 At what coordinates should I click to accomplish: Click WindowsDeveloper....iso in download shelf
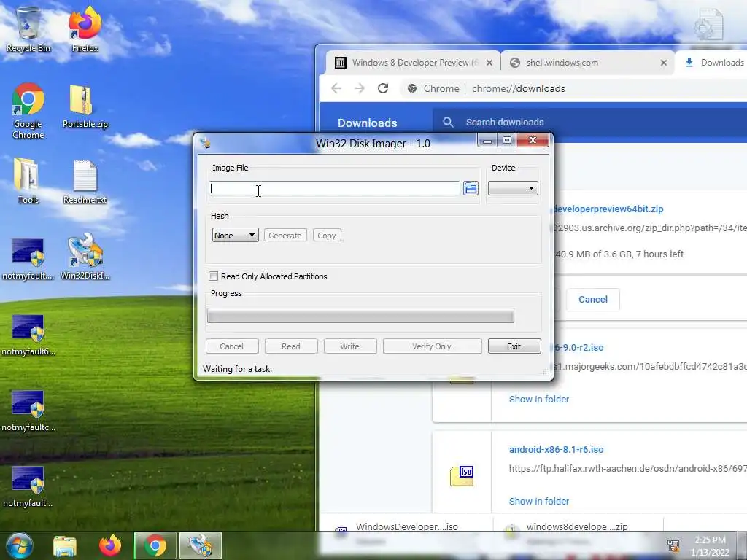[406, 526]
